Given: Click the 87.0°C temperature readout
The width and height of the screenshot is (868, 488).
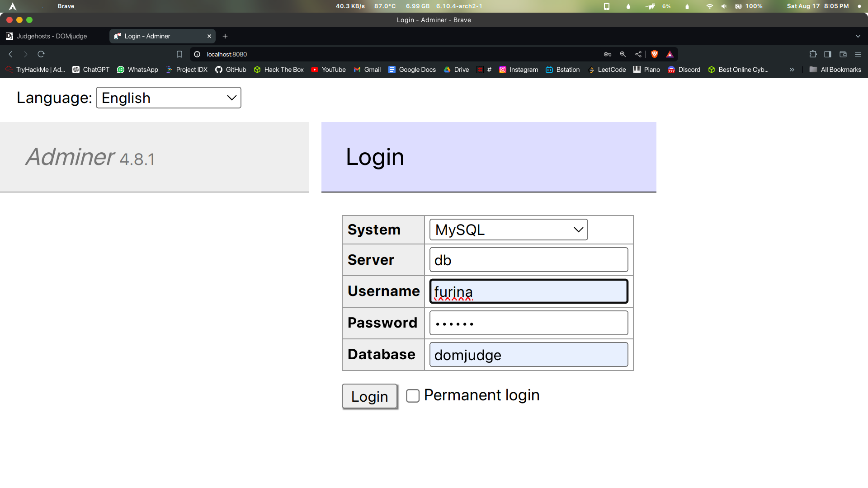Looking at the screenshot, I should point(385,6).
